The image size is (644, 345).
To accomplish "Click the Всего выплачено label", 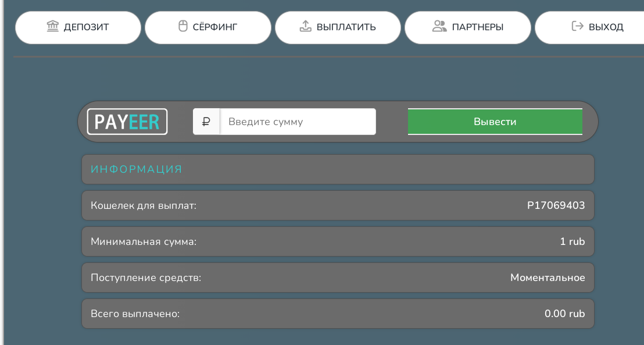I will (x=135, y=314).
